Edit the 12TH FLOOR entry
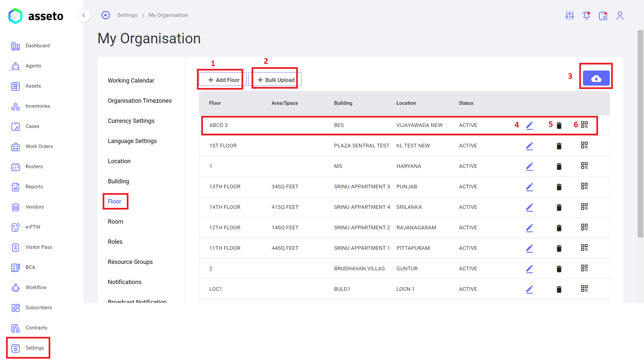Screen dimensions: 644x360 [x=530, y=228]
